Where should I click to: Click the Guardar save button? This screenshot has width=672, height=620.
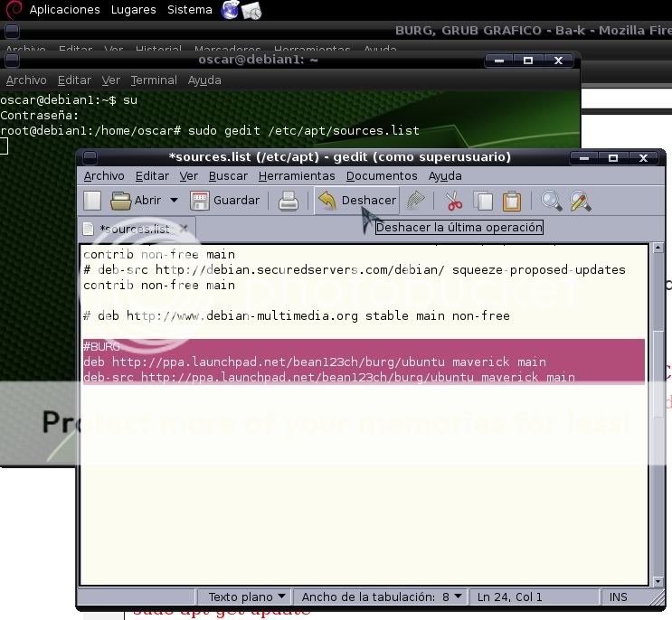coord(224,201)
